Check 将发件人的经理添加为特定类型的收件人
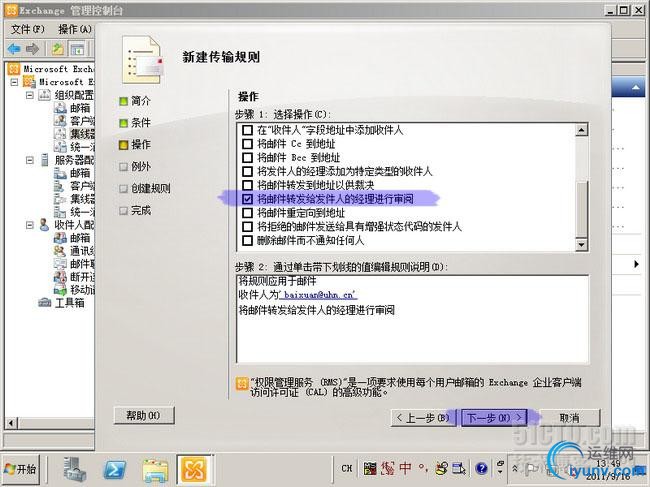The image size is (650, 487). point(247,171)
